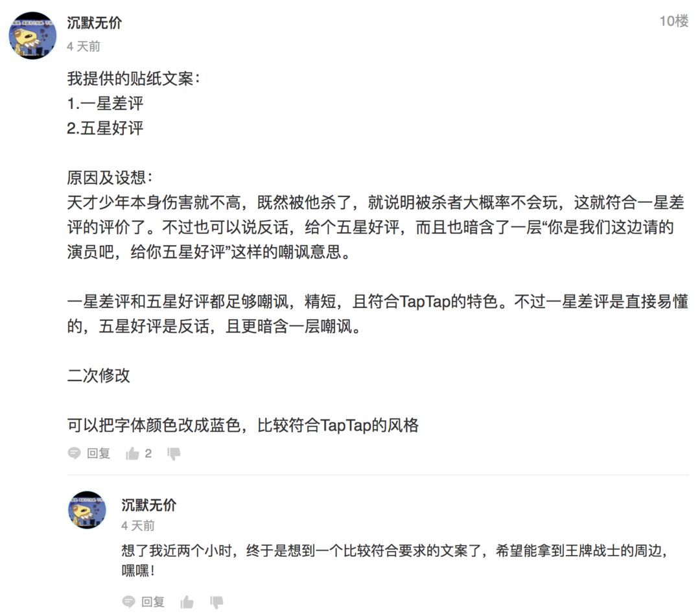Click username 沉默无价 on nested reply
Viewport: 700px width, 614px height.
148,504
